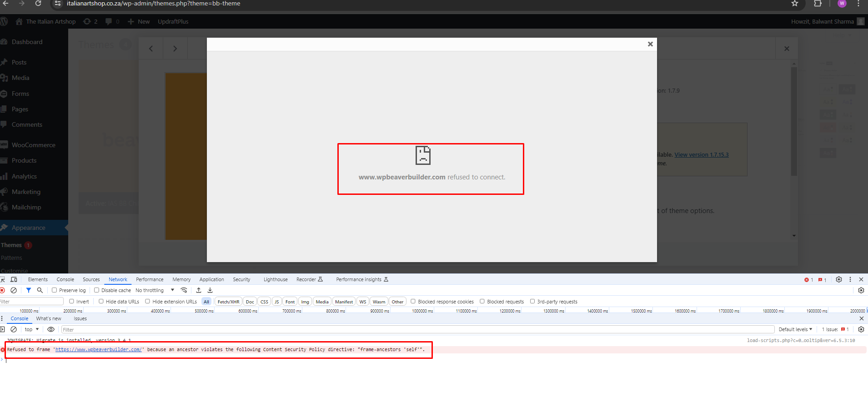Open console settings gear icon

pyautogui.click(x=861, y=329)
